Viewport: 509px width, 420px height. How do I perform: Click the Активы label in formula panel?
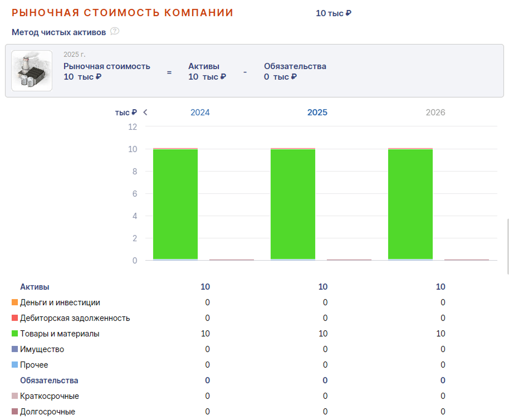tap(204, 66)
